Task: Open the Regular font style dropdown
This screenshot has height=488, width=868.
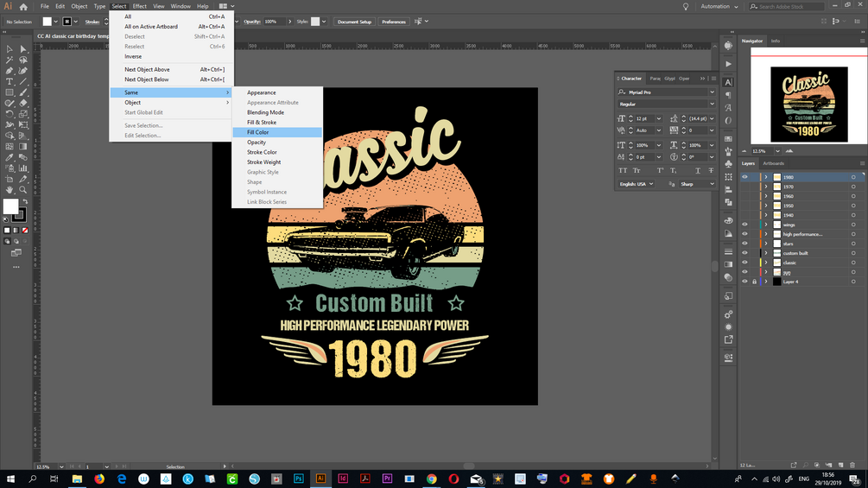Action: point(712,104)
